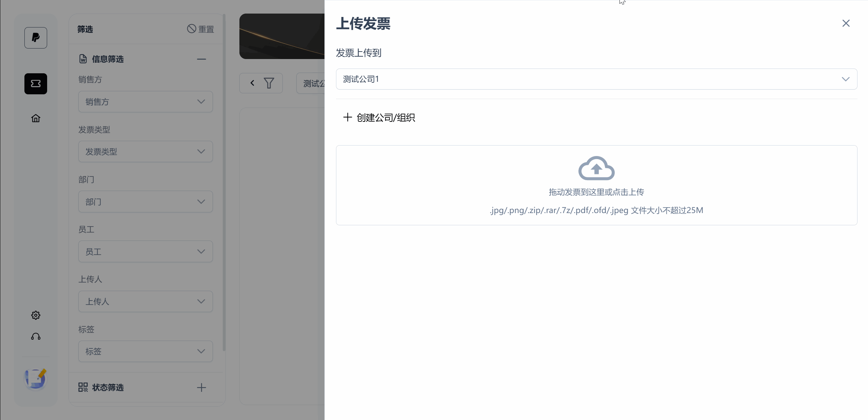Click the file format hint text .jpg/.png/.zip
The image size is (868, 420).
(x=596, y=210)
